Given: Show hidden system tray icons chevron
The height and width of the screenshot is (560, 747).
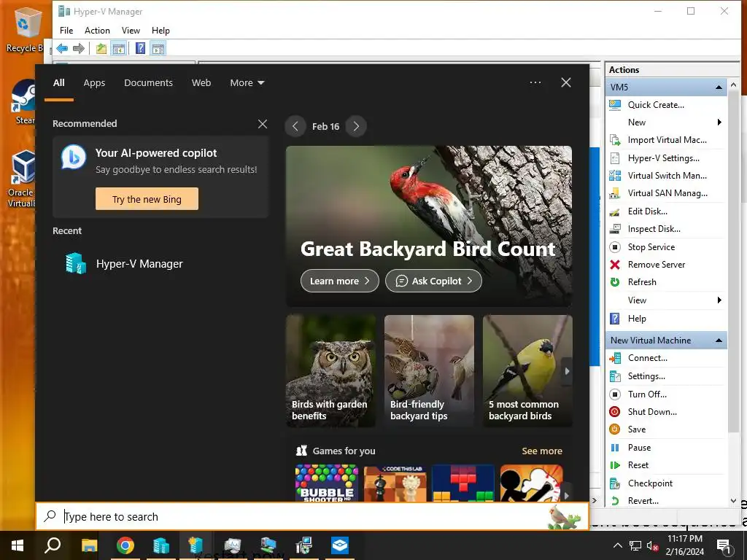Looking at the screenshot, I should point(617,545).
